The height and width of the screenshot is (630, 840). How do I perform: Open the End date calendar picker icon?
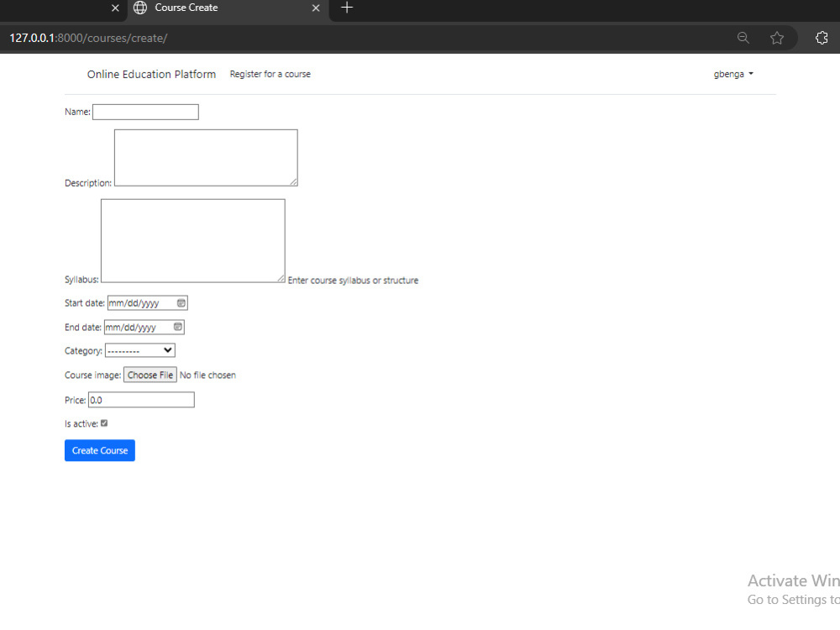(x=178, y=327)
